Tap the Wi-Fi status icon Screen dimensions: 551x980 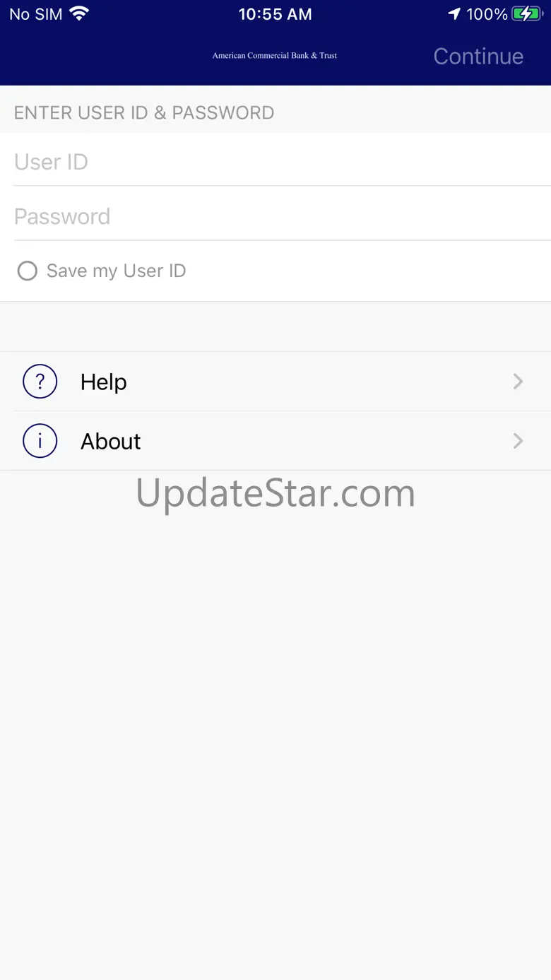coord(79,13)
